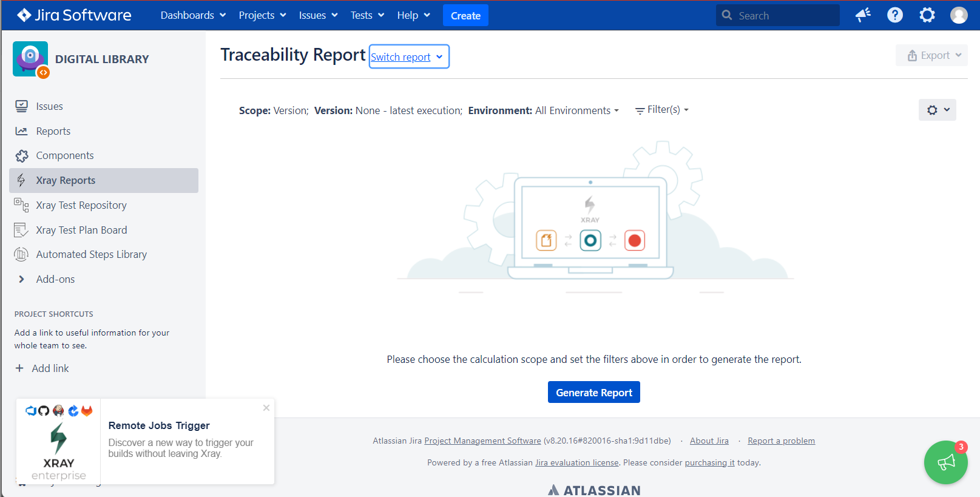
Task: Open the Switch report dropdown
Action: [x=409, y=57]
